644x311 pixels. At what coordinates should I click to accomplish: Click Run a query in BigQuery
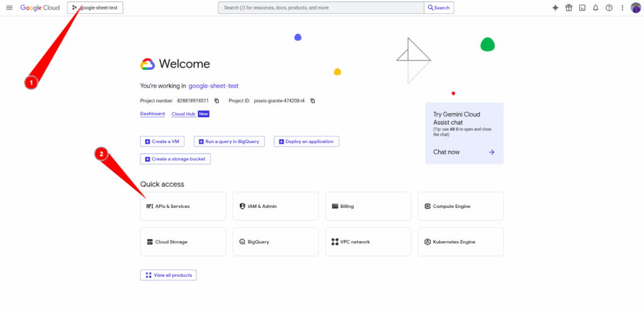(230, 142)
